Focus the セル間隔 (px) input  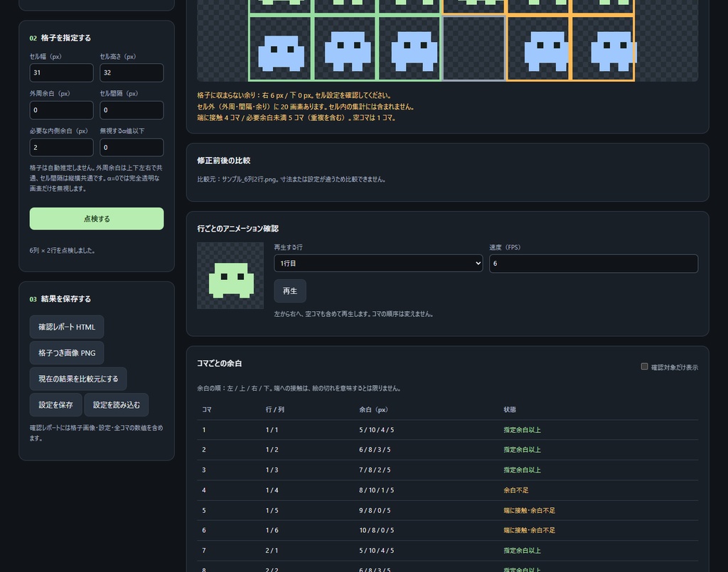coord(132,110)
